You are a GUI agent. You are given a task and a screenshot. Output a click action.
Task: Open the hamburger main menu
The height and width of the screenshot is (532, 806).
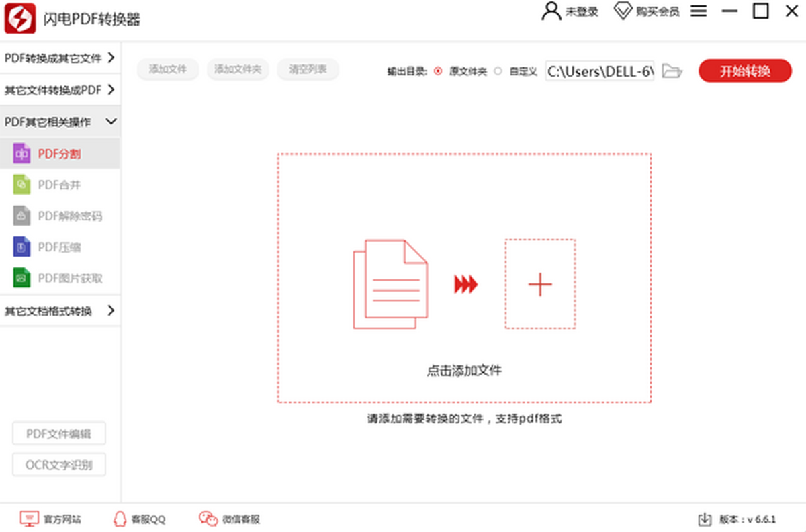pyautogui.click(x=699, y=11)
